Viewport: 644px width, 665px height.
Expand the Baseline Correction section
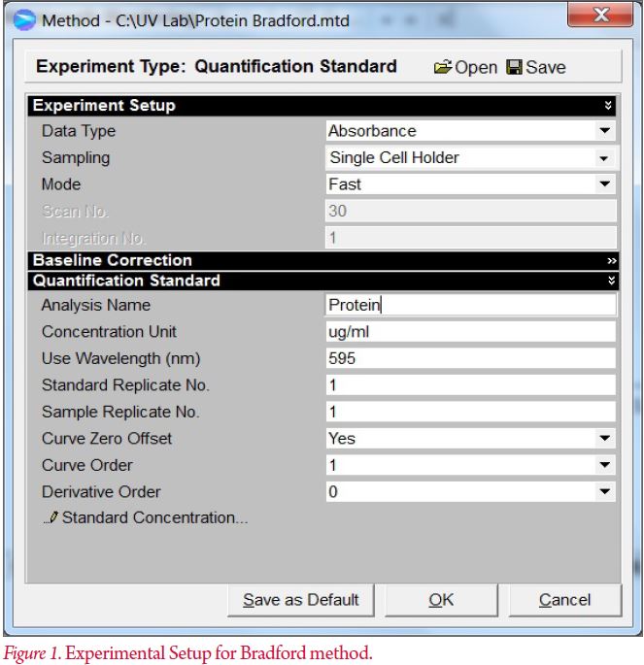coord(609,260)
